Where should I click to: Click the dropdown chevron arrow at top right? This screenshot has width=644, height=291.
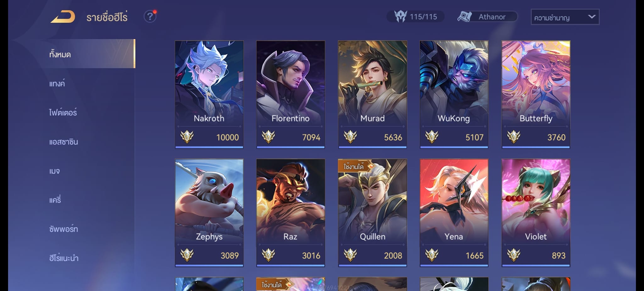[591, 17]
